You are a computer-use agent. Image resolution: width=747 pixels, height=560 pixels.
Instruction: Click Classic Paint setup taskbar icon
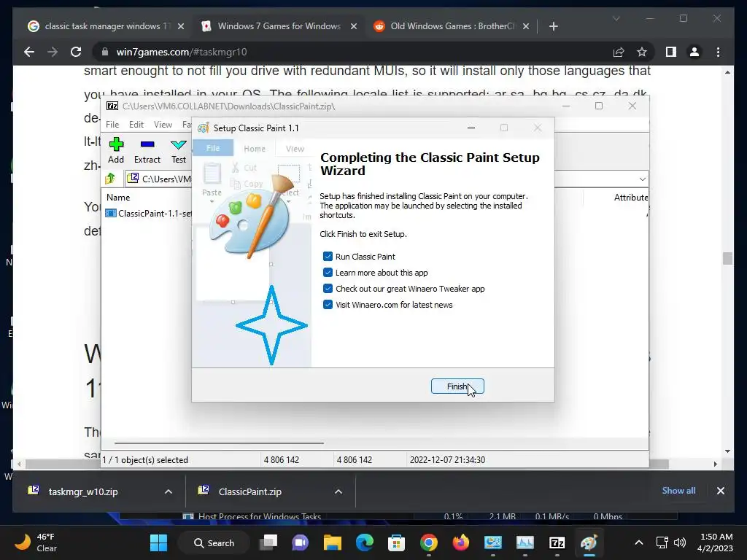(589, 542)
